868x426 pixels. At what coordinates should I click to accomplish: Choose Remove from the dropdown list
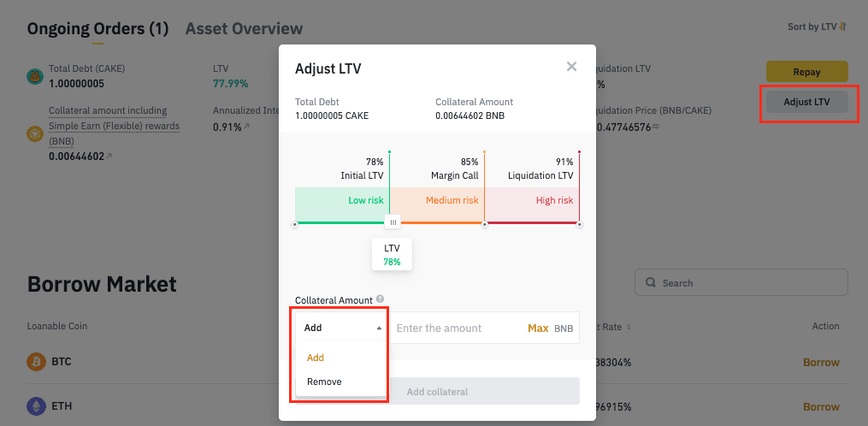coord(324,382)
